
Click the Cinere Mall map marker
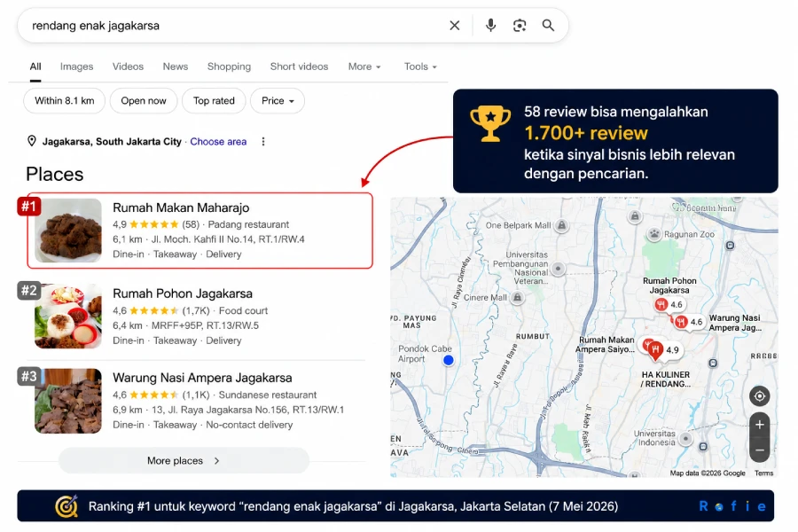(x=518, y=297)
